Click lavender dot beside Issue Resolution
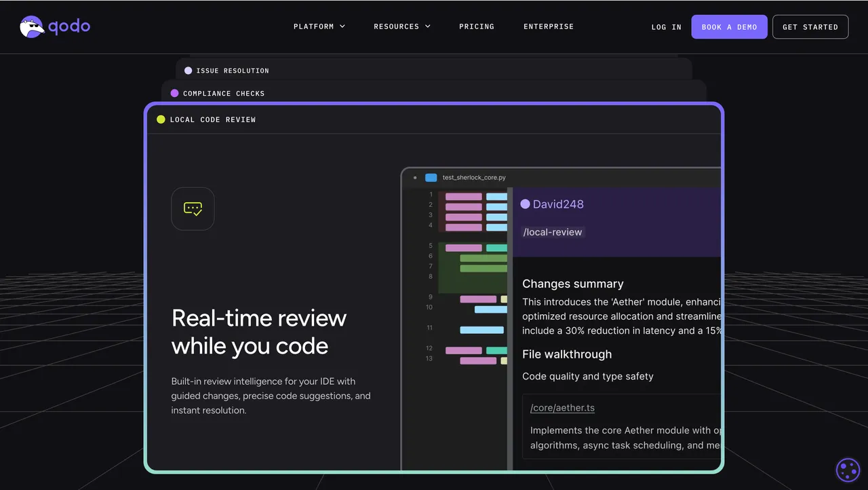 point(188,71)
